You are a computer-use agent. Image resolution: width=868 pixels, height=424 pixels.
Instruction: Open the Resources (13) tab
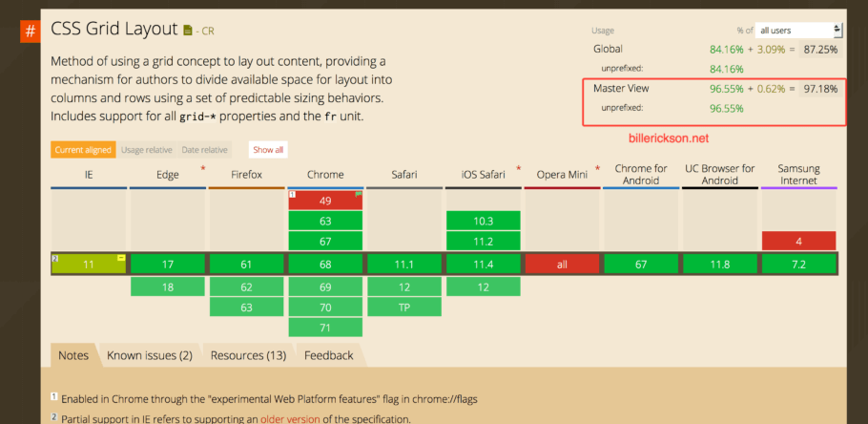(249, 355)
